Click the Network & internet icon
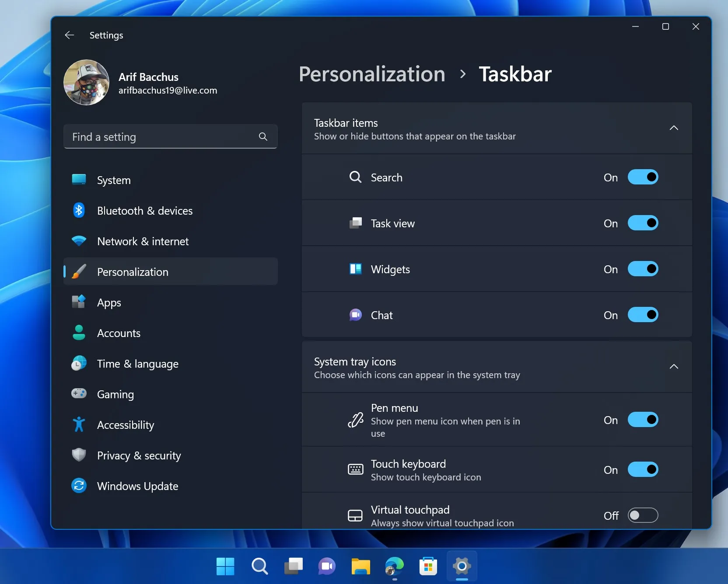 (79, 241)
